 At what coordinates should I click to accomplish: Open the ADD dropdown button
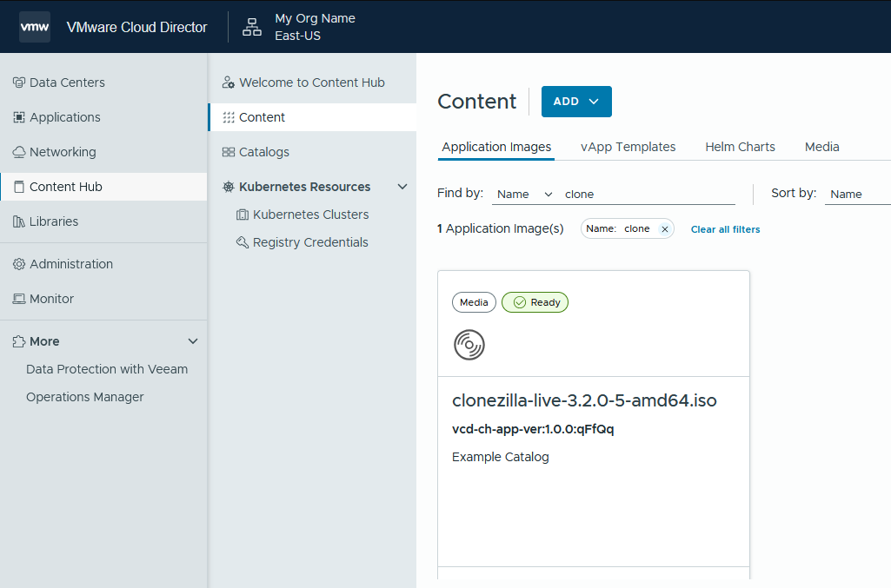pos(576,102)
